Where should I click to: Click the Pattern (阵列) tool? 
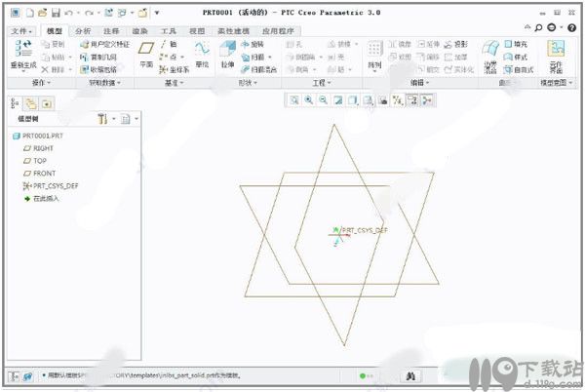374,56
